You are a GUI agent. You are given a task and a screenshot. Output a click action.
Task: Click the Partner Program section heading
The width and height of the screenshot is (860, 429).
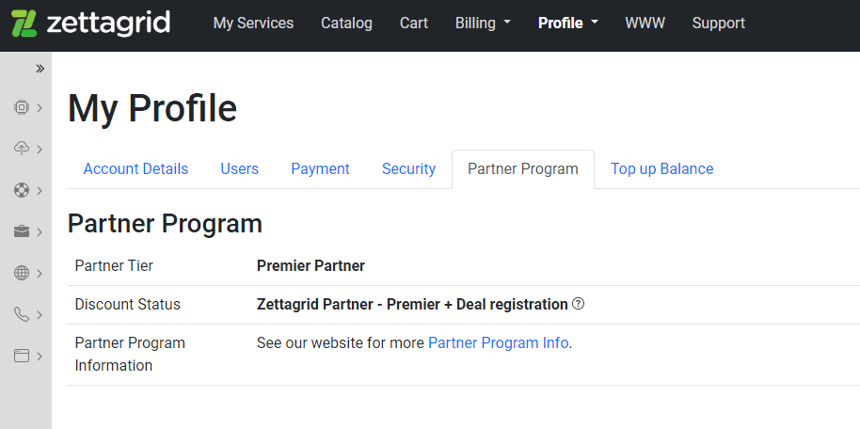165,224
